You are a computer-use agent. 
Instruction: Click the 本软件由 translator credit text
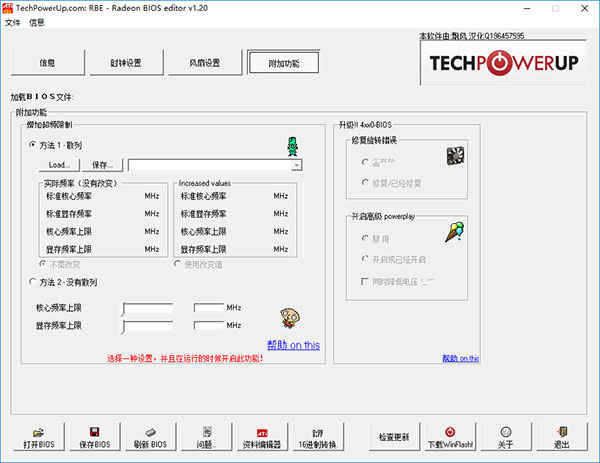pos(471,36)
